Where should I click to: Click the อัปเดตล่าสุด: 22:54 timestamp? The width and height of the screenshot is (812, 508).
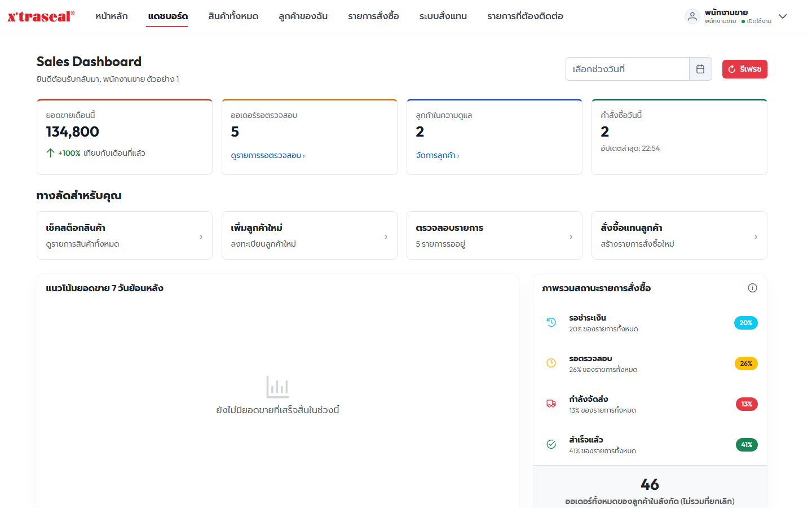pyautogui.click(x=630, y=148)
